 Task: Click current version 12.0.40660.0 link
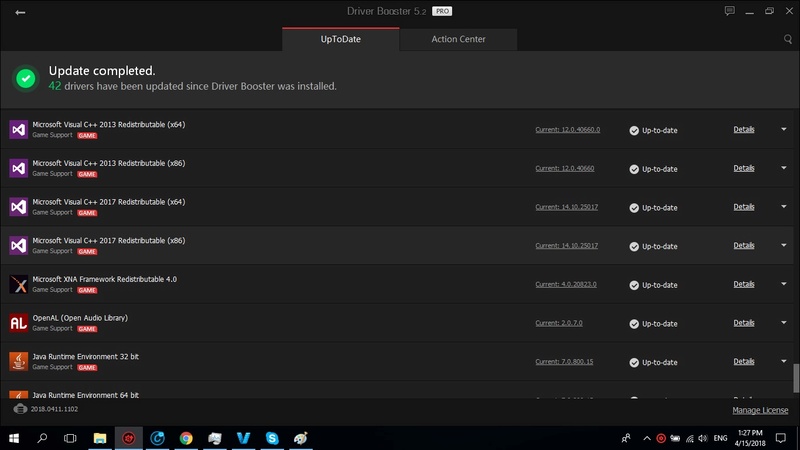[x=567, y=130]
